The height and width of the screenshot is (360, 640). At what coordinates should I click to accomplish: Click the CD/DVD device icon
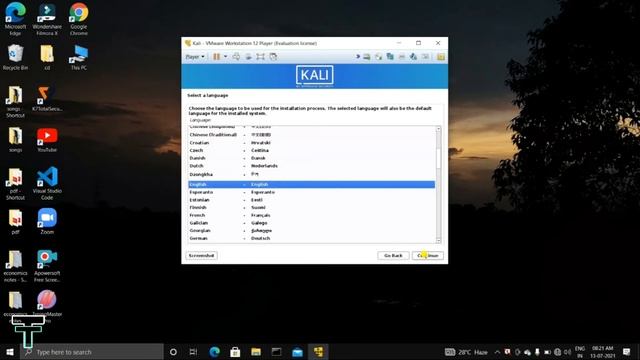point(378,57)
